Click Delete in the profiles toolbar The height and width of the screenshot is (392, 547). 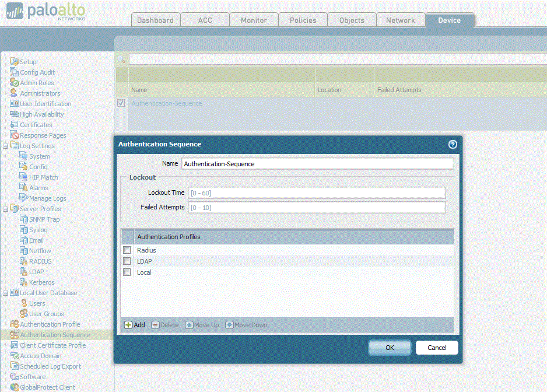coord(165,325)
